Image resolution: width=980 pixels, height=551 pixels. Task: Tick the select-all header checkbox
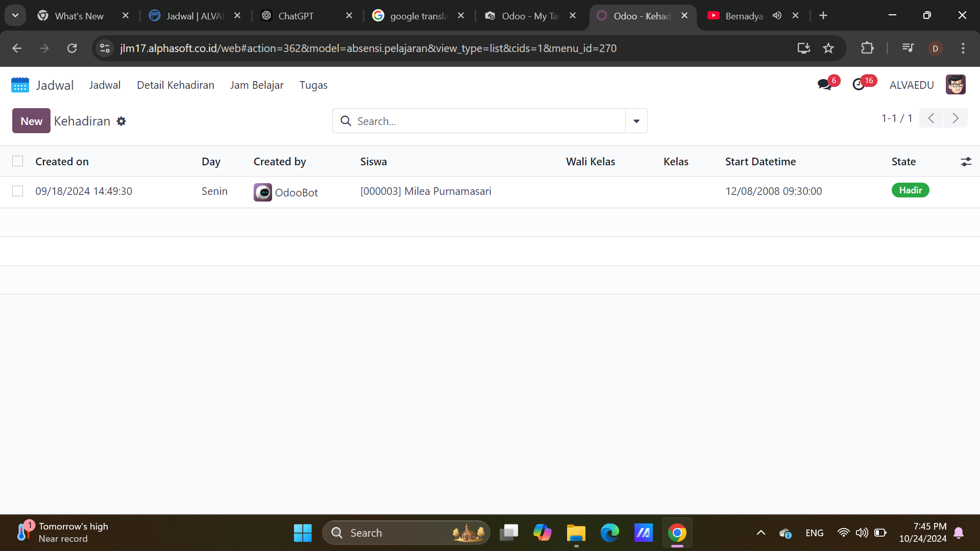pyautogui.click(x=18, y=161)
